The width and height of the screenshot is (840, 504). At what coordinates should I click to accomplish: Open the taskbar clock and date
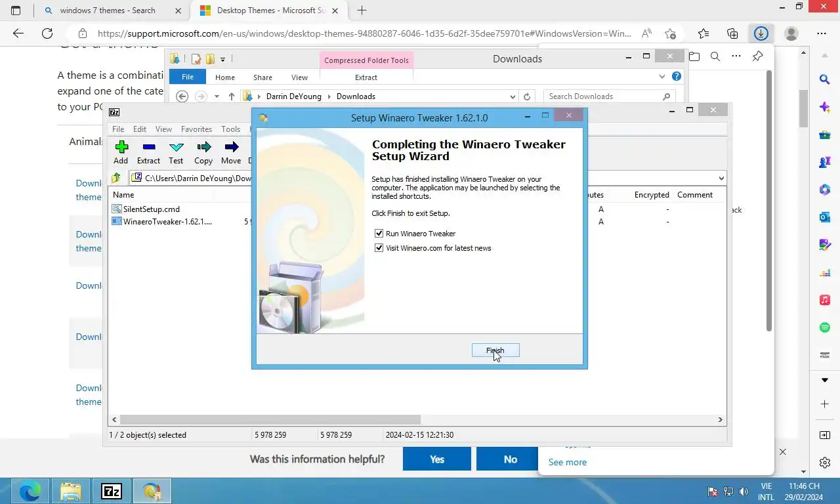(805, 492)
